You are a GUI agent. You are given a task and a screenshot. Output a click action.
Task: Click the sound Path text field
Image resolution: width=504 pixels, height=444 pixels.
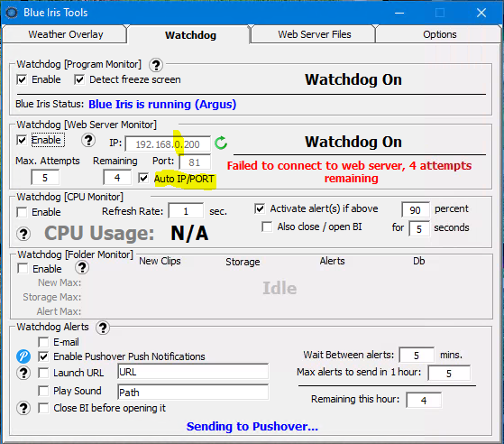(x=193, y=393)
